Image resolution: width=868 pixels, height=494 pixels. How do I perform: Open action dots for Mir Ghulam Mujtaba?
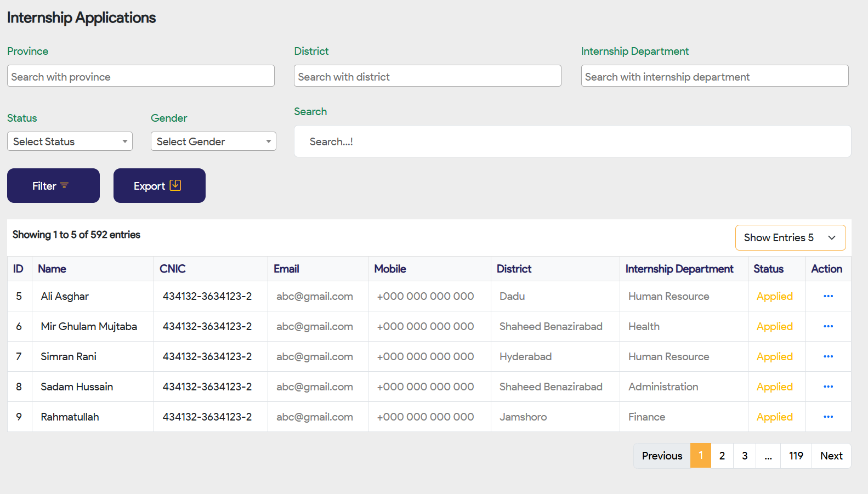(x=828, y=326)
